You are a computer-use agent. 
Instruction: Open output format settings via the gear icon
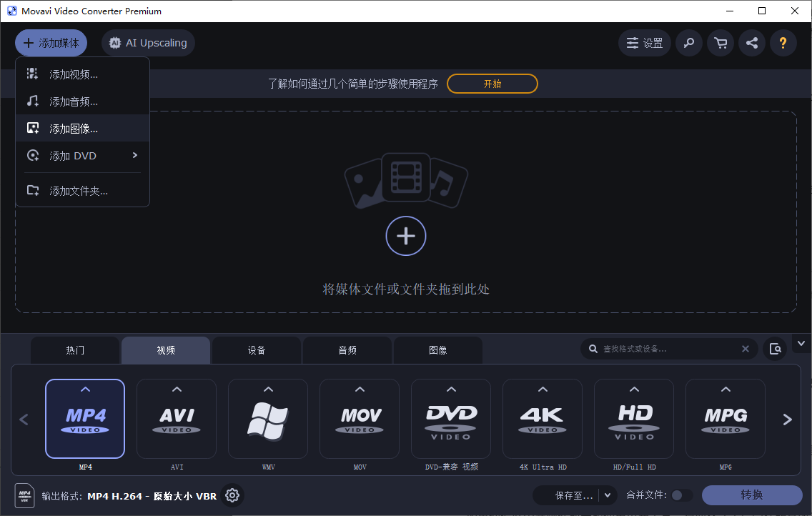click(x=232, y=495)
